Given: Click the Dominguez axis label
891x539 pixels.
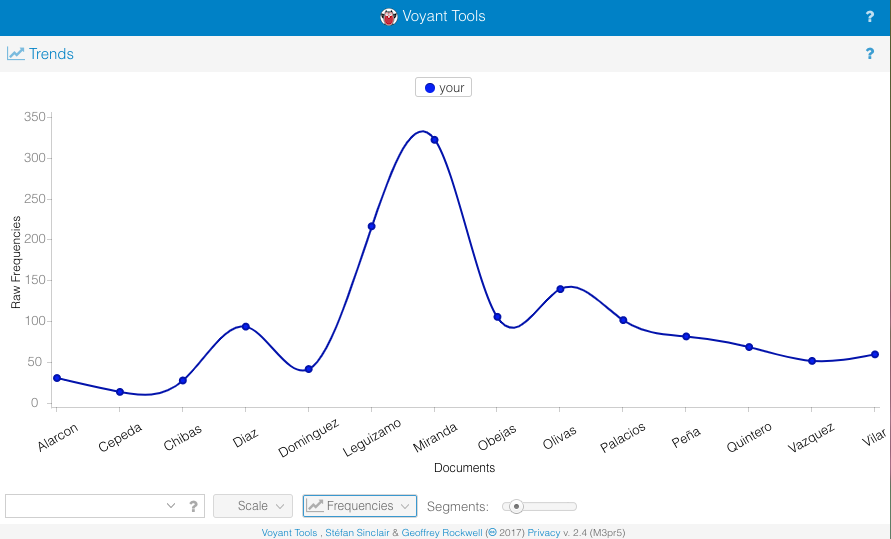Looking at the screenshot, I should [309, 437].
